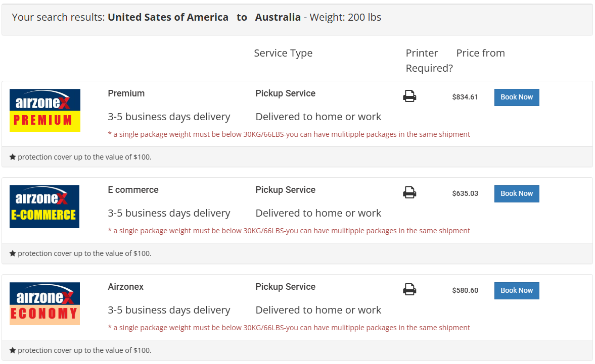
Task: Click the Pickup Service label on the Premium row
Action: (x=285, y=93)
